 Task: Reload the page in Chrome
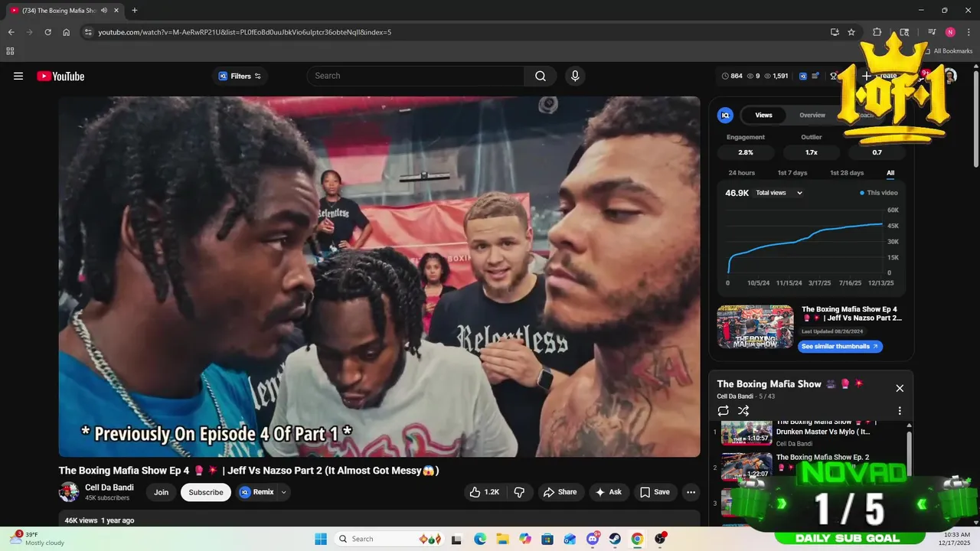(x=47, y=32)
